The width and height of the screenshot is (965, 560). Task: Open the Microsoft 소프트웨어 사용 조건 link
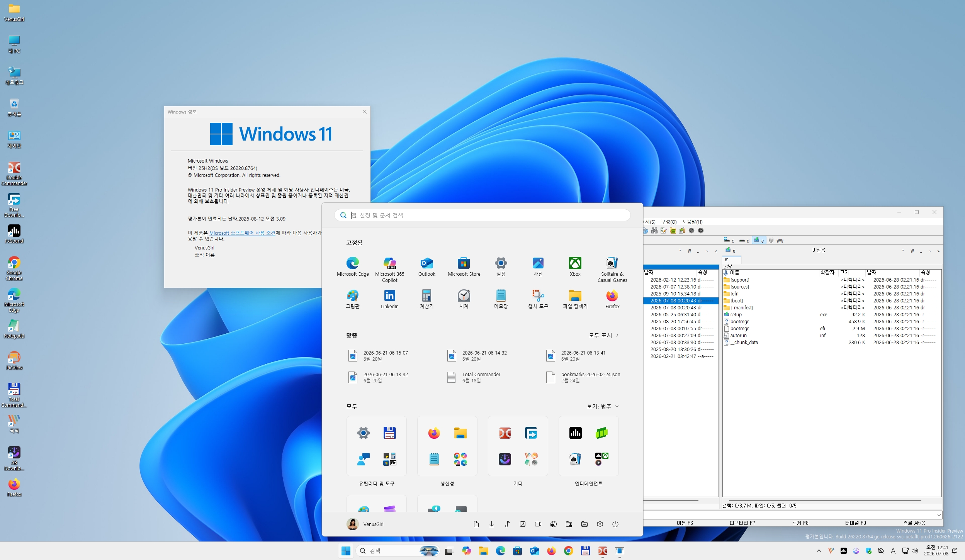242,233
